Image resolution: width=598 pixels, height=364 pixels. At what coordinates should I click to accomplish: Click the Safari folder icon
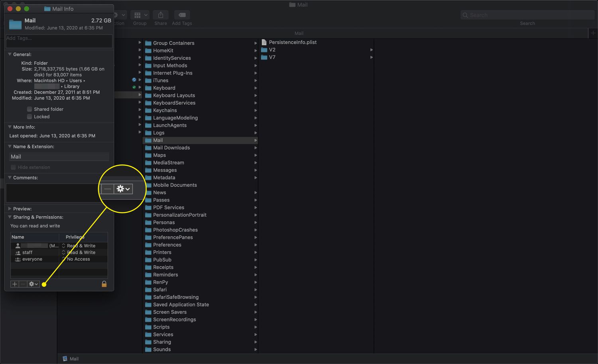(x=148, y=290)
